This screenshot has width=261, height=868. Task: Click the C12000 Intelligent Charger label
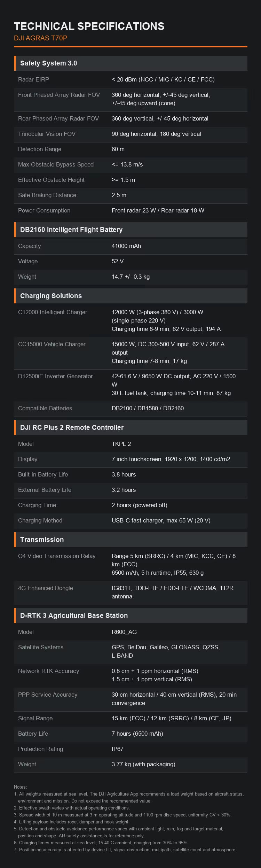point(53,312)
